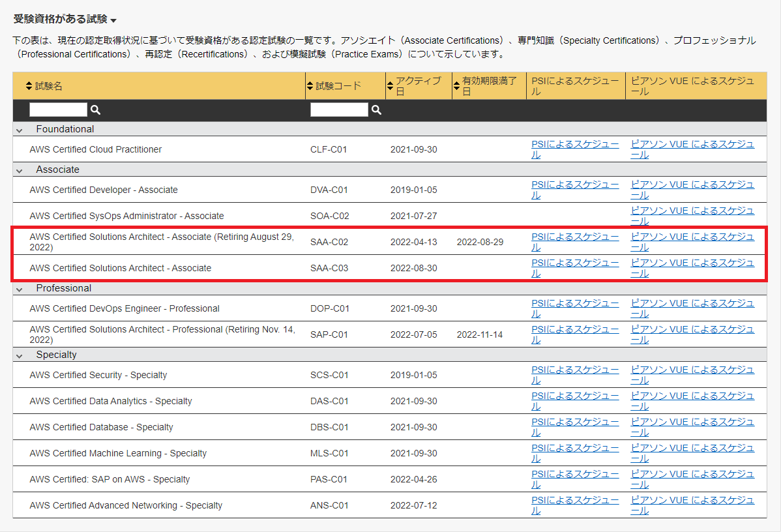Screen dimensions: 781x532
Task: Open PSI schedule link for Data Analytics Specialty
Action: tap(575, 401)
